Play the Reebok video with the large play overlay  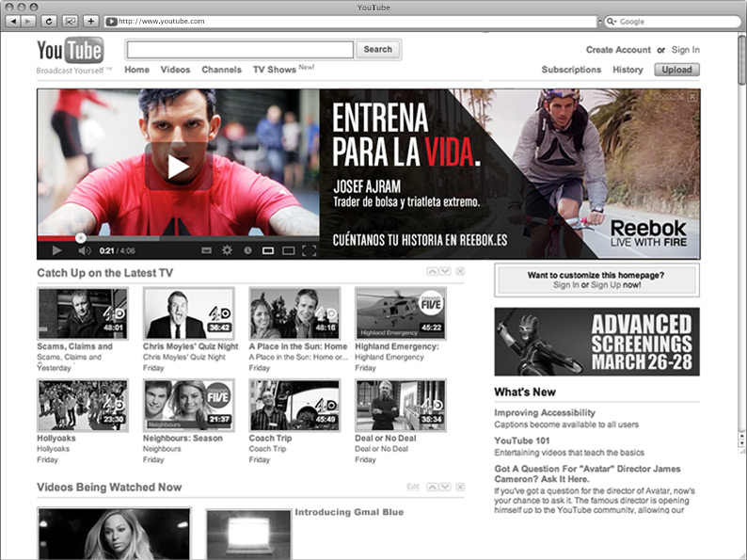178,167
